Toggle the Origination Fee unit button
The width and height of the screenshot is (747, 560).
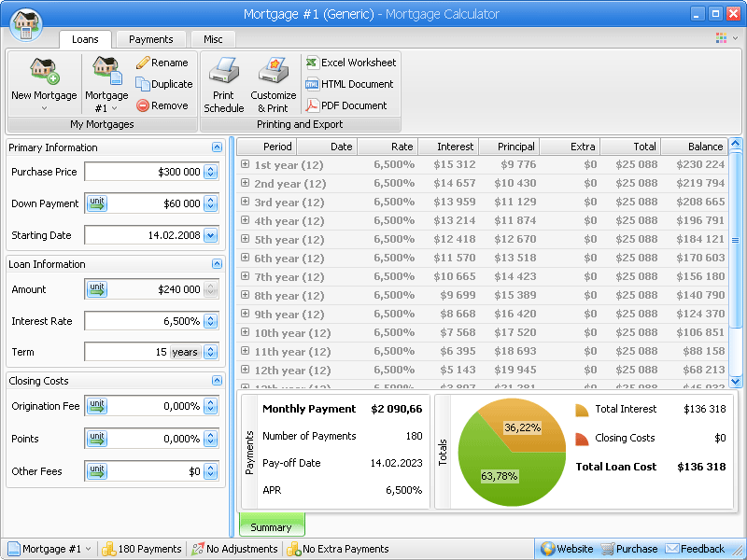[97, 406]
